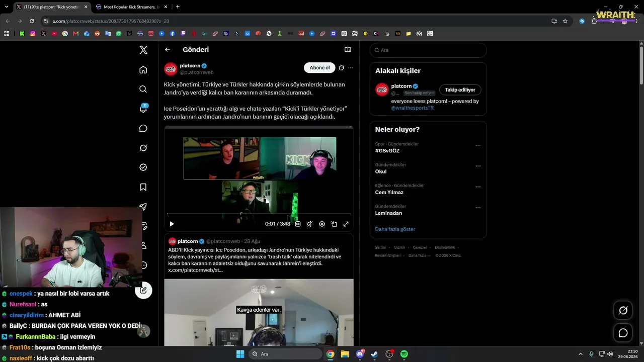This screenshot has width=644, height=362.
Task: Open Bookmarks icon in the X sidebar
Action: [x=143, y=187]
